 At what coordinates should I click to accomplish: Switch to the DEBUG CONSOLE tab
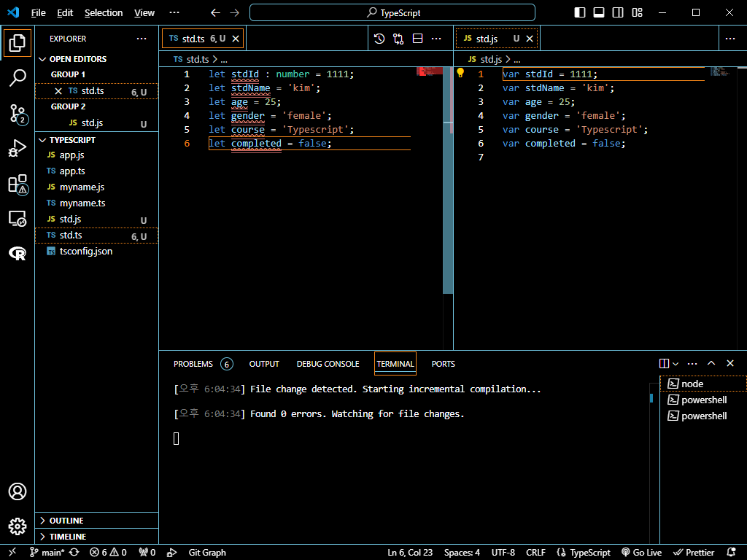point(328,364)
